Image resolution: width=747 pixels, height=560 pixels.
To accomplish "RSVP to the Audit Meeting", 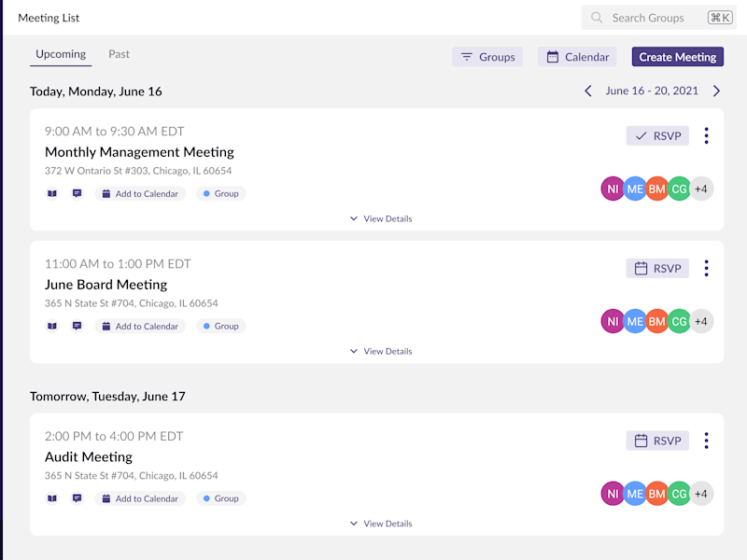I will point(657,441).
